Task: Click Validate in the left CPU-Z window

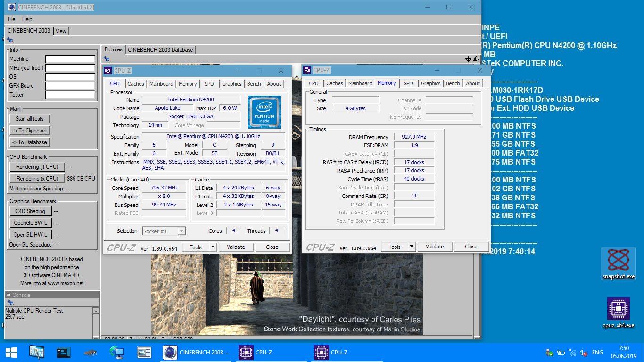Action: pyautogui.click(x=236, y=247)
